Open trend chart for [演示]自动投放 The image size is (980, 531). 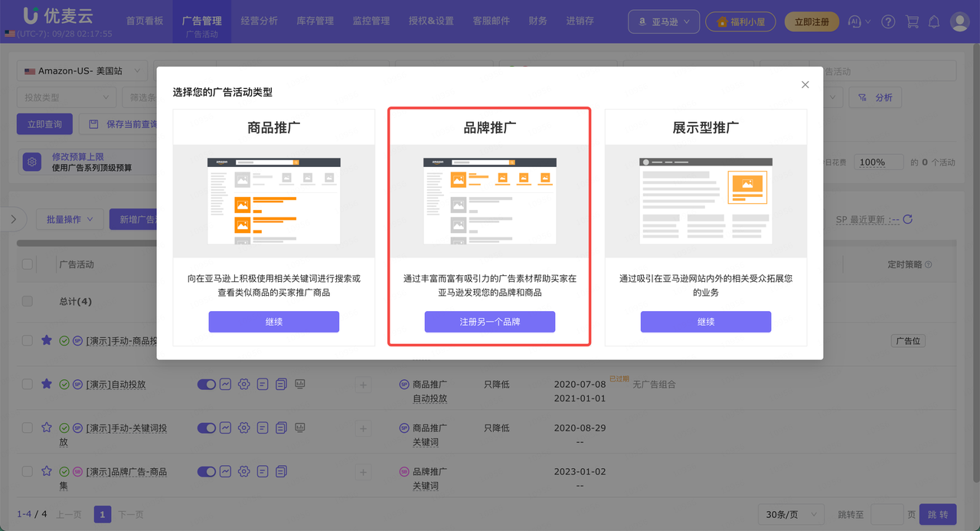click(x=226, y=384)
